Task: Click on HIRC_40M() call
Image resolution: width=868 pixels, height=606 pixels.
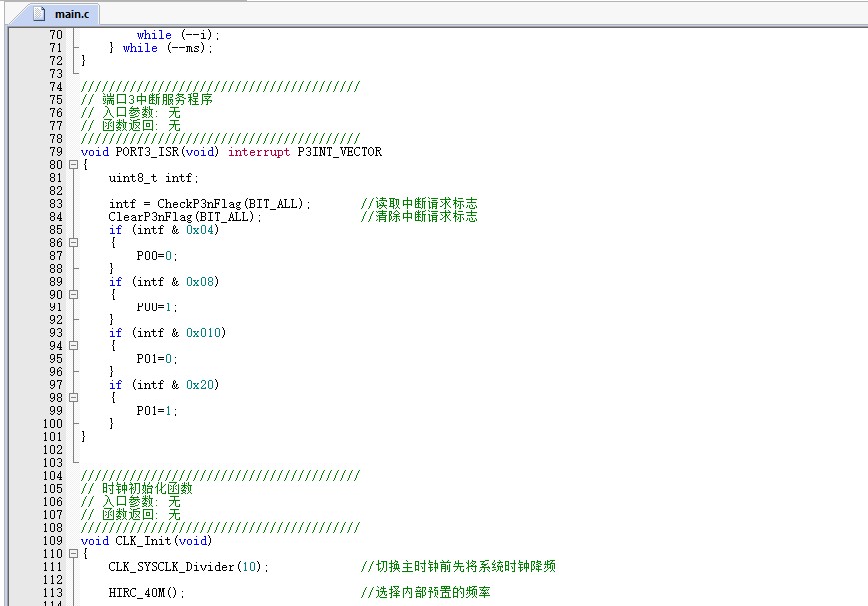Action: [x=143, y=593]
